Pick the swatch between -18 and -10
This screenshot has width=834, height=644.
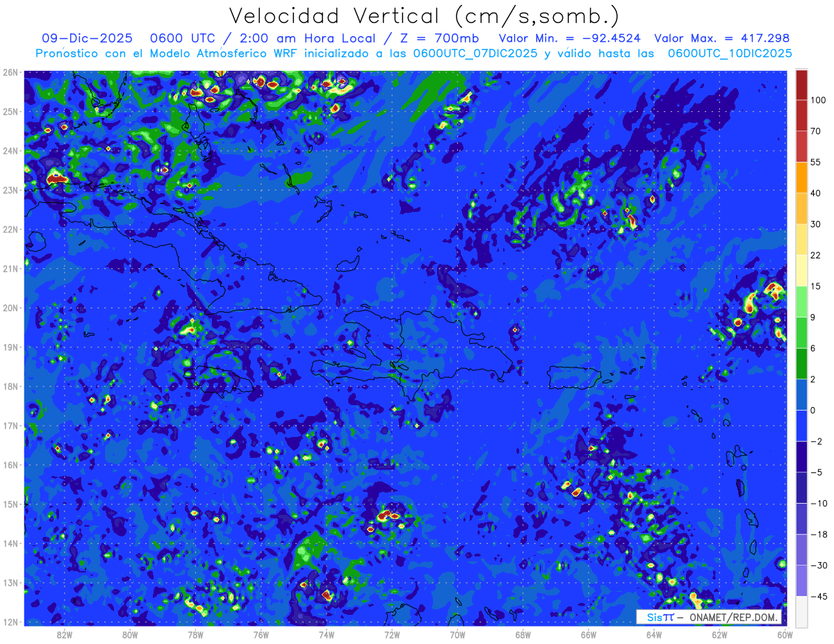coord(801,518)
